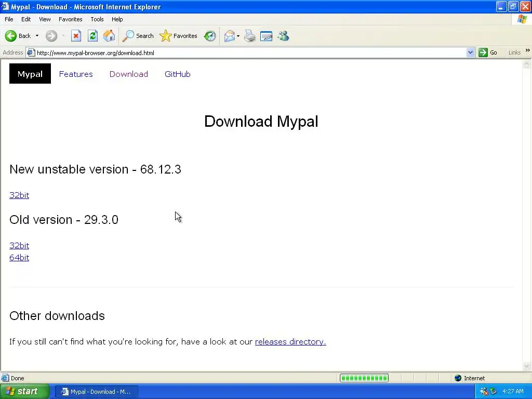
Task: Open Messenger people icon
Action: click(x=283, y=36)
